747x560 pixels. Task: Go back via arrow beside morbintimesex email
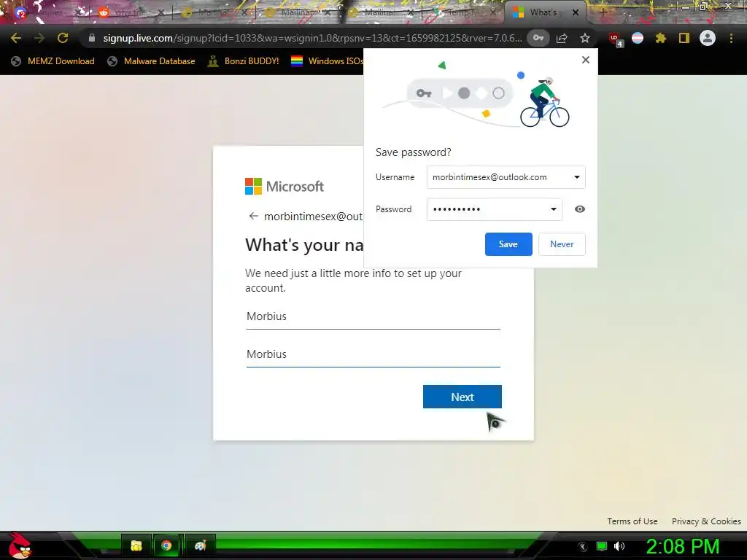click(253, 216)
